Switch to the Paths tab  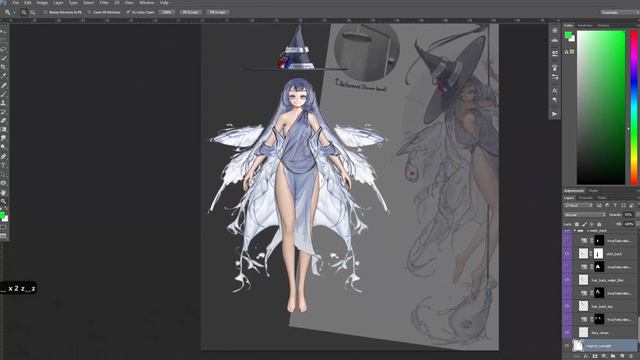click(x=602, y=198)
